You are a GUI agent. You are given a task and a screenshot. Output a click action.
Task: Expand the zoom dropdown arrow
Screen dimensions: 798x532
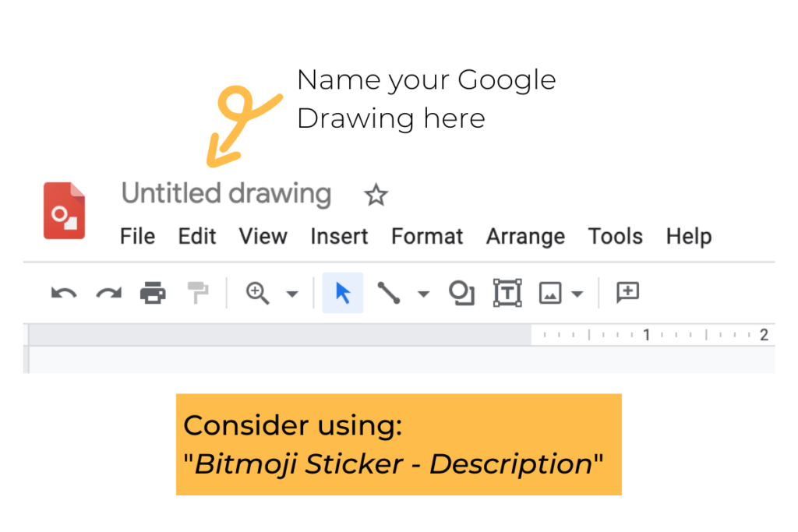[292, 294]
